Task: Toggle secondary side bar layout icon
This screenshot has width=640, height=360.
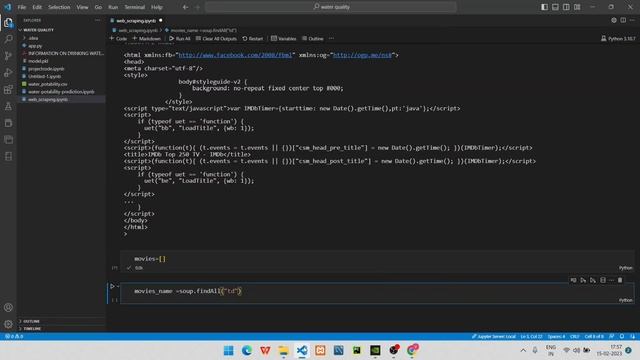Action: pos(566,7)
